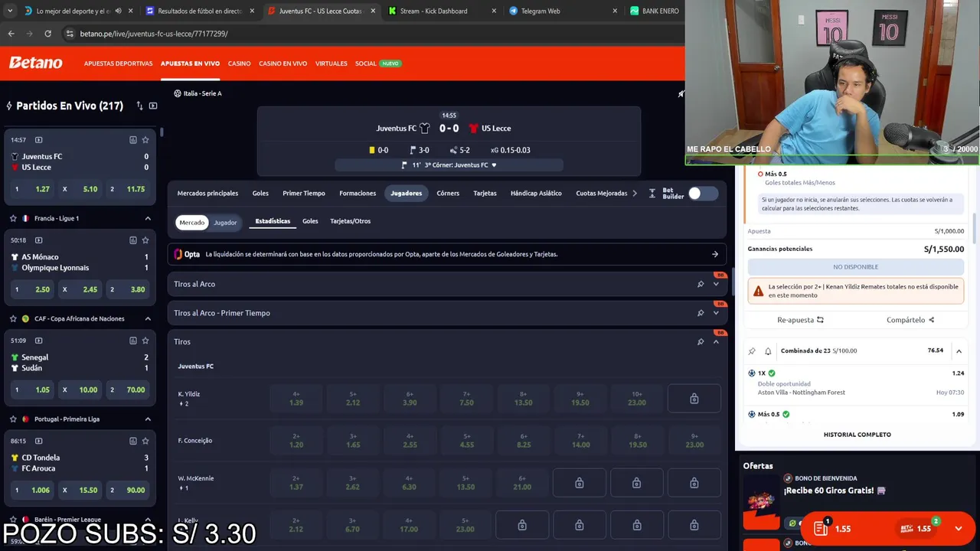This screenshot has height=551, width=980.
Task: Select Juventus win odds 1.27
Action: pos(33,189)
